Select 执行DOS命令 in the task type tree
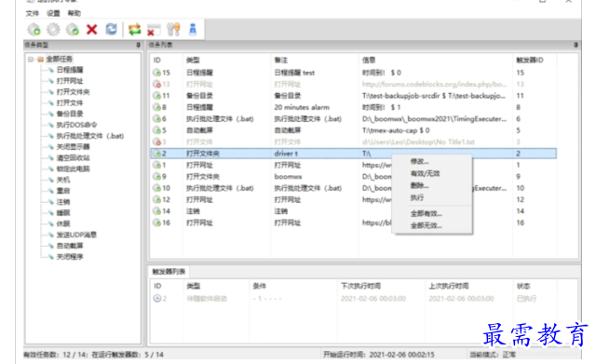Screen dimensions: 596x364 pyautogui.click(x=76, y=125)
